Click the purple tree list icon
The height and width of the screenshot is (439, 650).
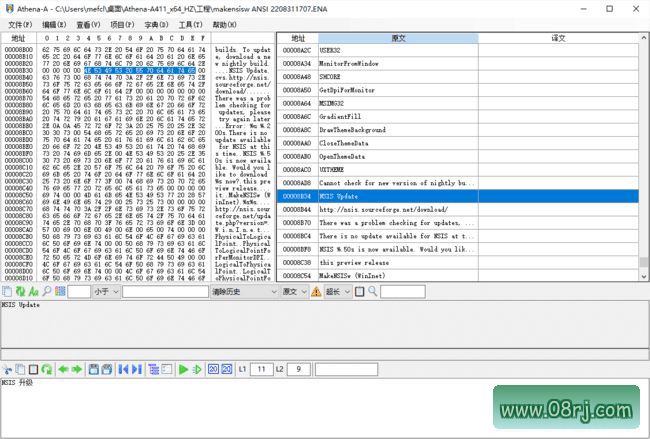(153, 369)
